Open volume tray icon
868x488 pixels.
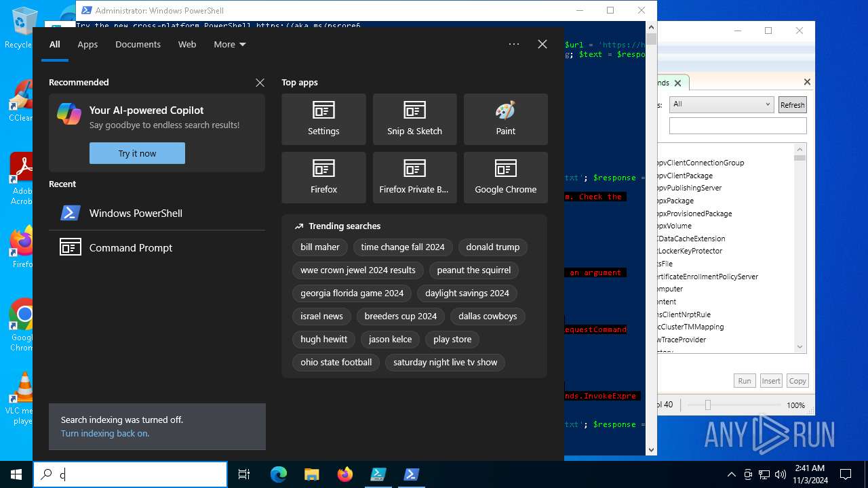pyautogui.click(x=781, y=474)
